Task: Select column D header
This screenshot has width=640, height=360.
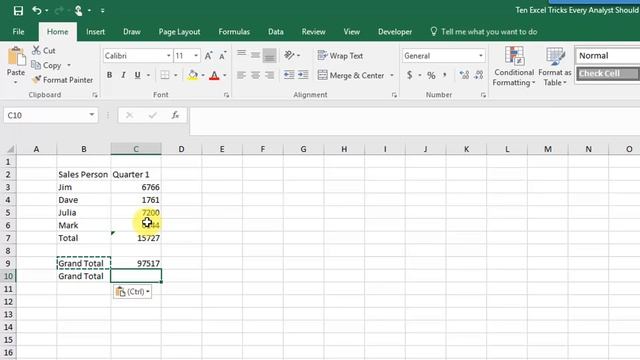Action: [181, 149]
